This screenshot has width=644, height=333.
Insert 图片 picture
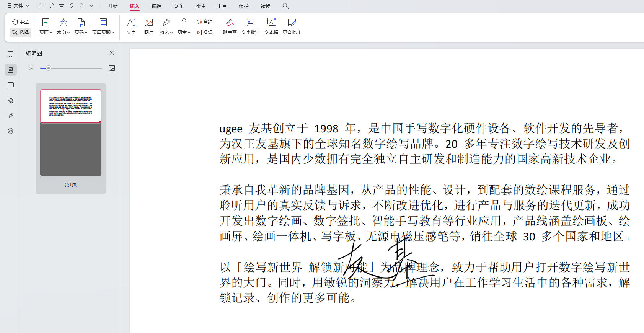149,27
